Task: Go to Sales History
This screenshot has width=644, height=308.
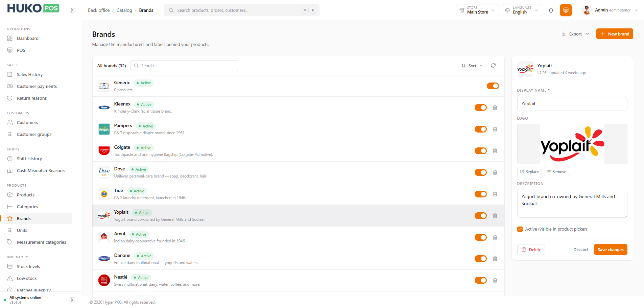Action: tap(38, 74)
